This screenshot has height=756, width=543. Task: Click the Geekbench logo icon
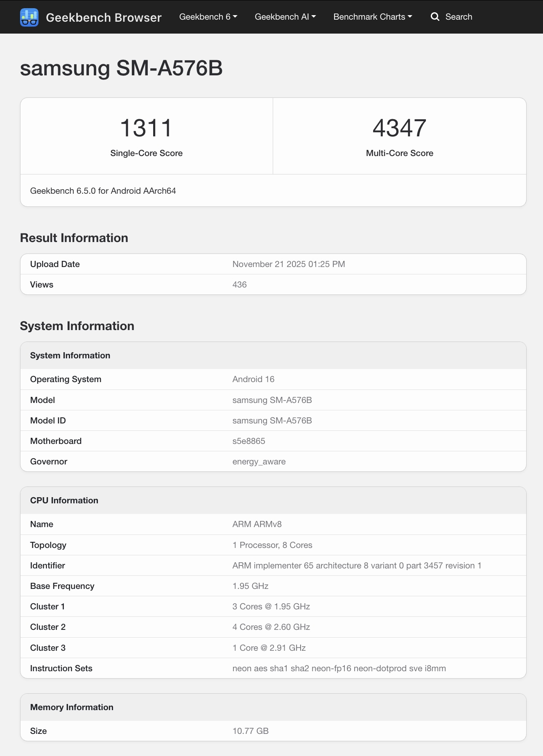(29, 17)
